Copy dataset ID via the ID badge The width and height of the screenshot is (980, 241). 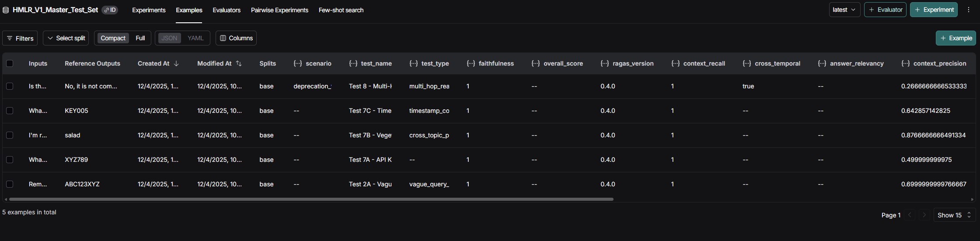coord(110,10)
